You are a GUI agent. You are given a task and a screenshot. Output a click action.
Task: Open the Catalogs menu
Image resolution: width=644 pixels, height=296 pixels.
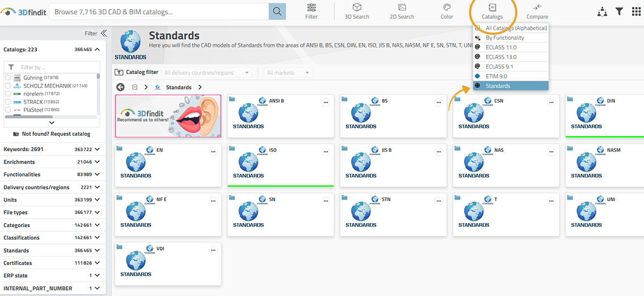(x=492, y=11)
